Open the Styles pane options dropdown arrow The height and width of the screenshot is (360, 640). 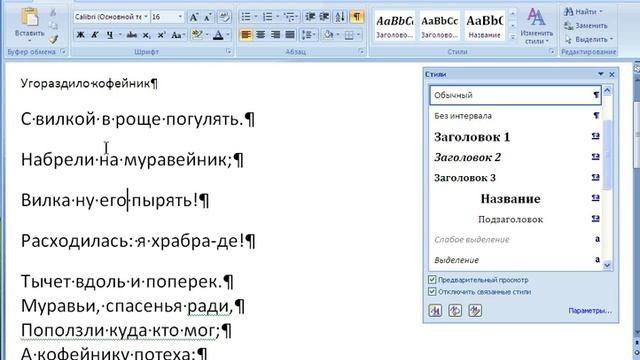601,74
